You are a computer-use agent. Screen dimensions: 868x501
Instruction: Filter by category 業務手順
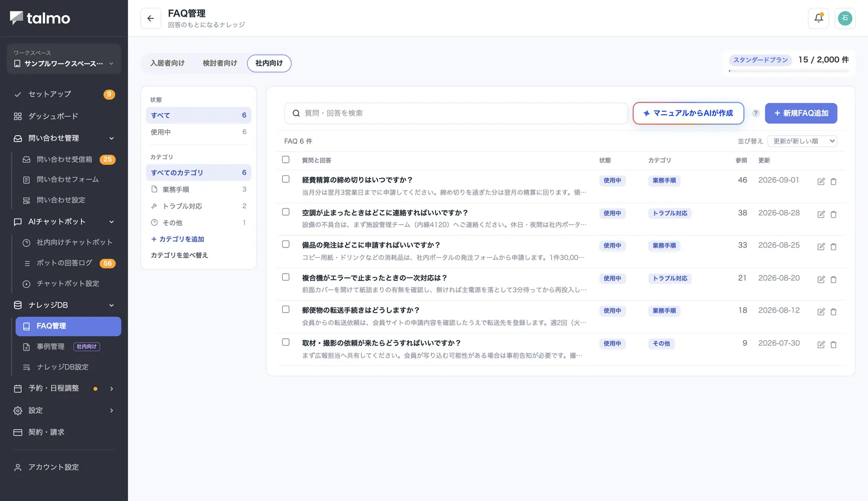(x=199, y=189)
